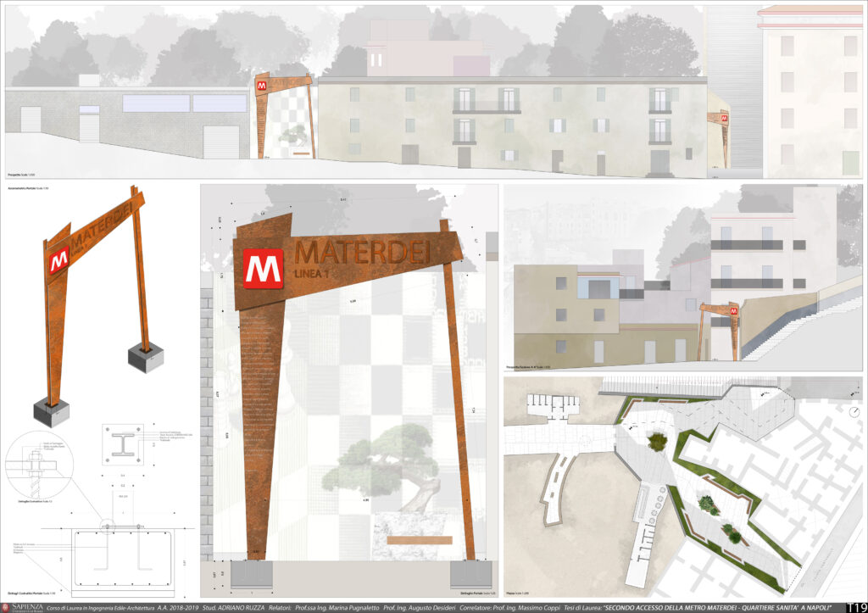Image resolution: width=868 pixels, height=613 pixels.
Task: Click the red M logo on the axonometric portal
Action: (58, 259)
